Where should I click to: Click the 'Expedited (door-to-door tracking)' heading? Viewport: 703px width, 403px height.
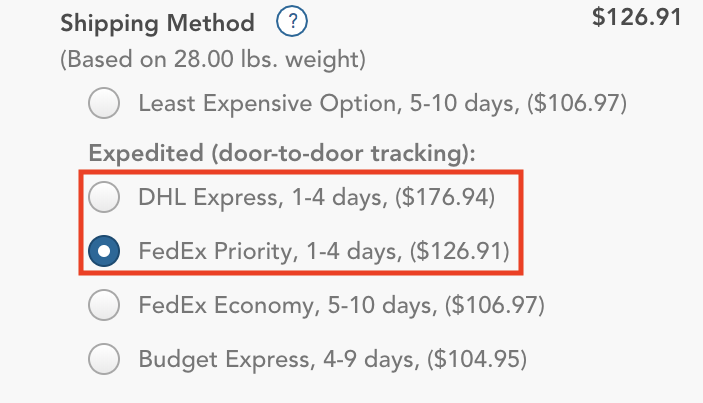(x=282, y=153)
